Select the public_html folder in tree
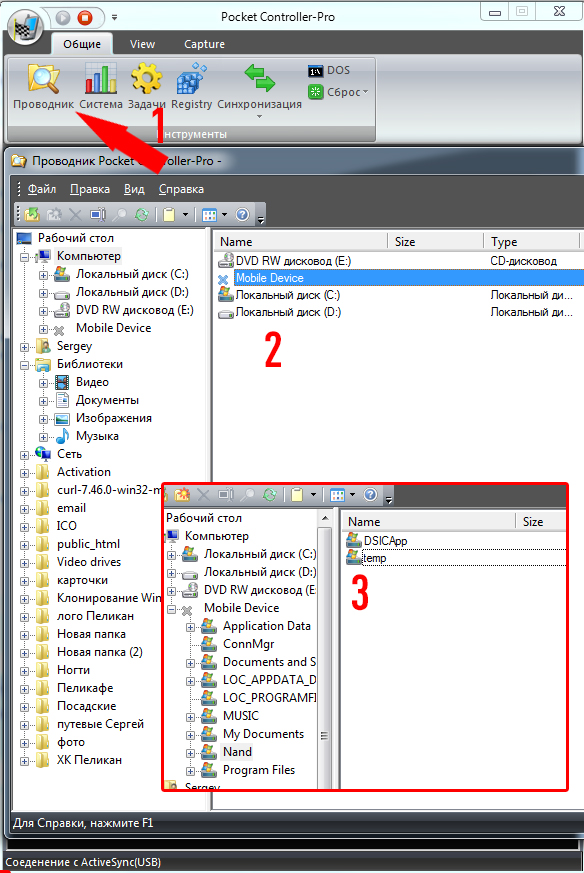Viewport: 584px width, 873px height. click(89, 544)
